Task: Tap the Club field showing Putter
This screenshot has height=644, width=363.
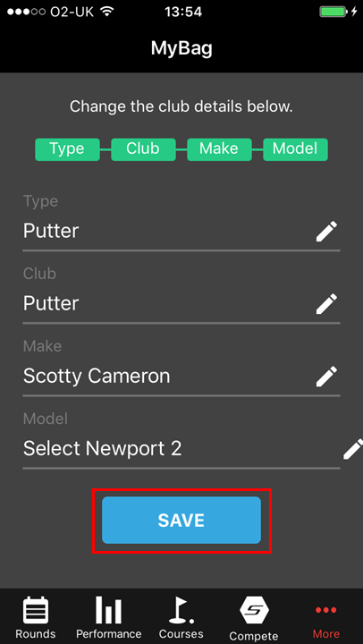Action: tap(181, 304)
